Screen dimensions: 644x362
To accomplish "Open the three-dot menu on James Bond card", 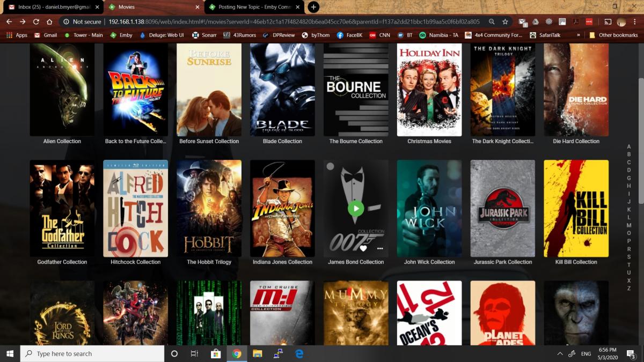I will click(380, 248).
